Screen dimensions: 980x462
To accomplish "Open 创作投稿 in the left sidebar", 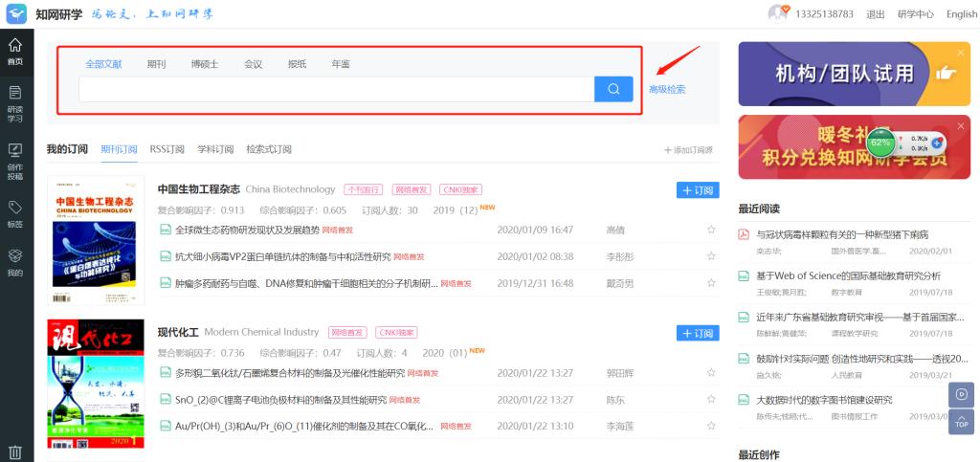I will (15, 161).
